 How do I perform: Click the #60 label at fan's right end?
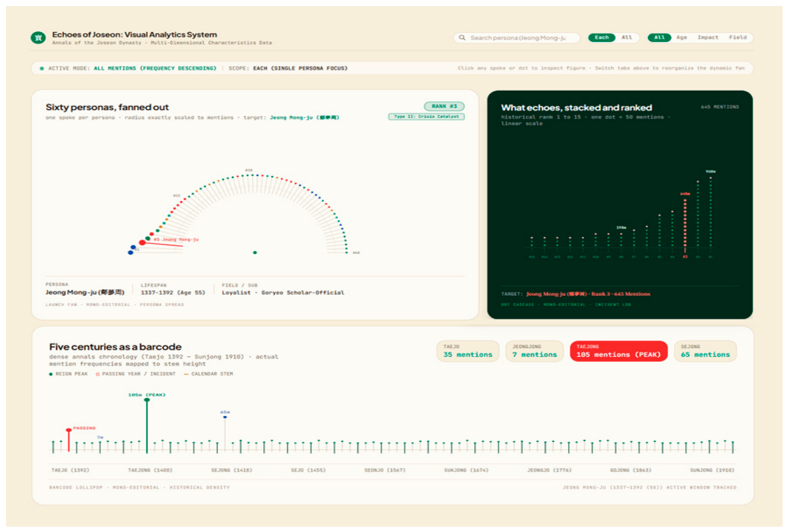point(356,253)
